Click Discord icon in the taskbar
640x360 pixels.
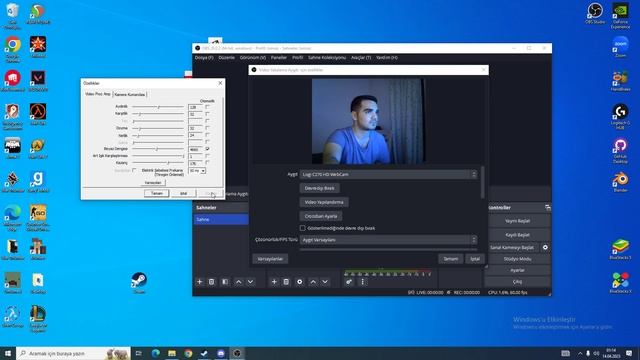tap(221, 353)
